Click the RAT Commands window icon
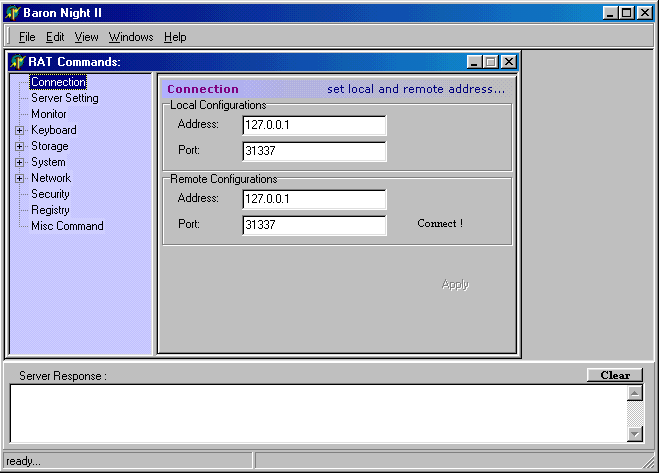 [x=17, y=62]
